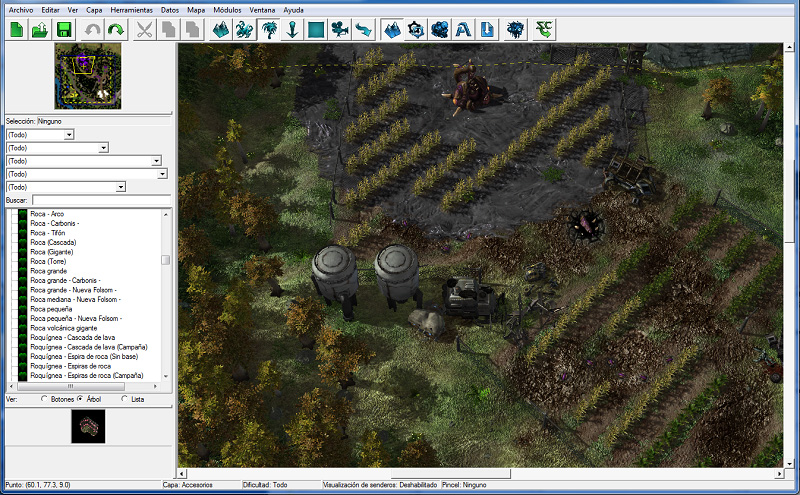Select 'Roca (Torre)' list entry
Image resolution: width=800 pixels, height=495 pixels.
click(x=48, y=261)
